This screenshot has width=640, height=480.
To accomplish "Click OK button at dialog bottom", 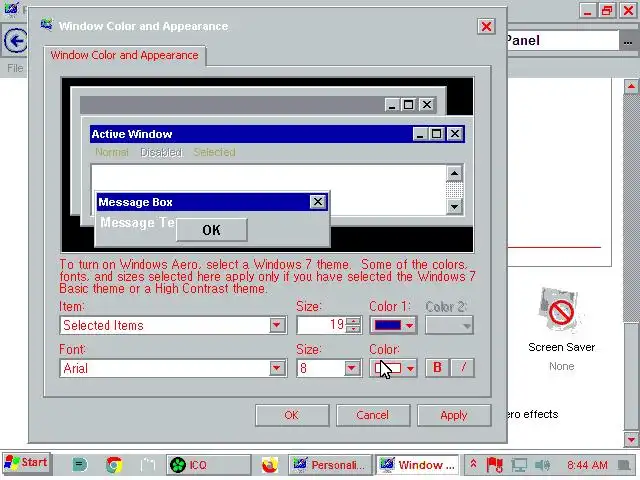I will (x=292, y=415).
